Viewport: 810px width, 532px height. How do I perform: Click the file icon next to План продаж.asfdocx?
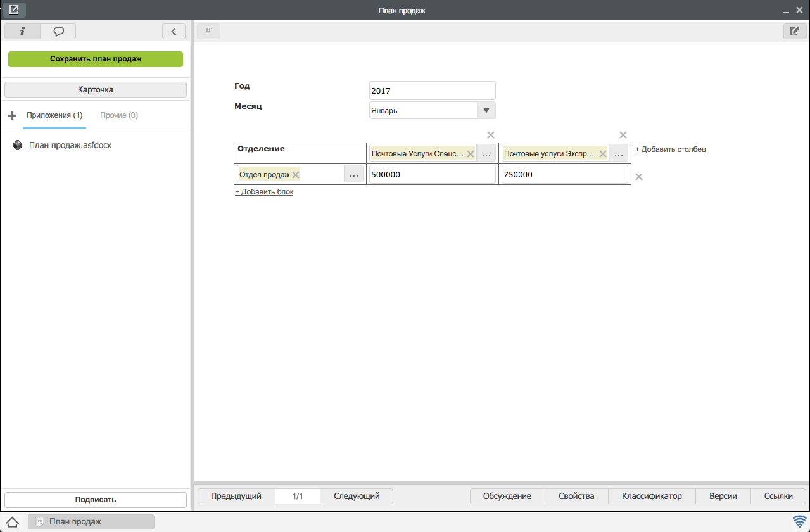(x=18, y=145)
